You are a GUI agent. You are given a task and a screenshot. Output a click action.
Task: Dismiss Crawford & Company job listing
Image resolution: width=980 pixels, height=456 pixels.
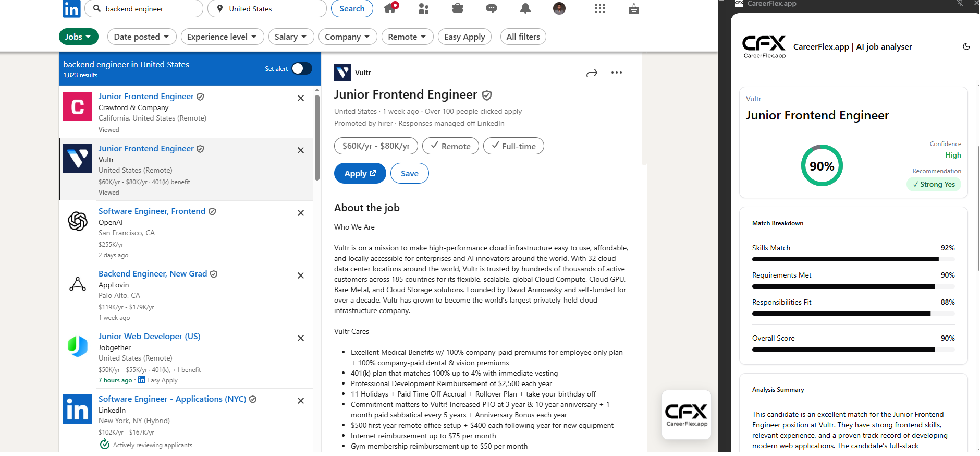point(301,98)
